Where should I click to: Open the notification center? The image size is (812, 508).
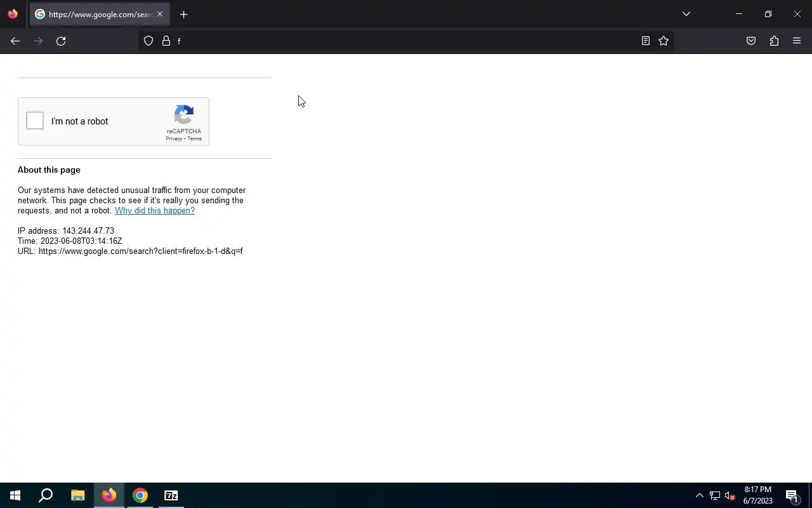[x=792, y=495]
